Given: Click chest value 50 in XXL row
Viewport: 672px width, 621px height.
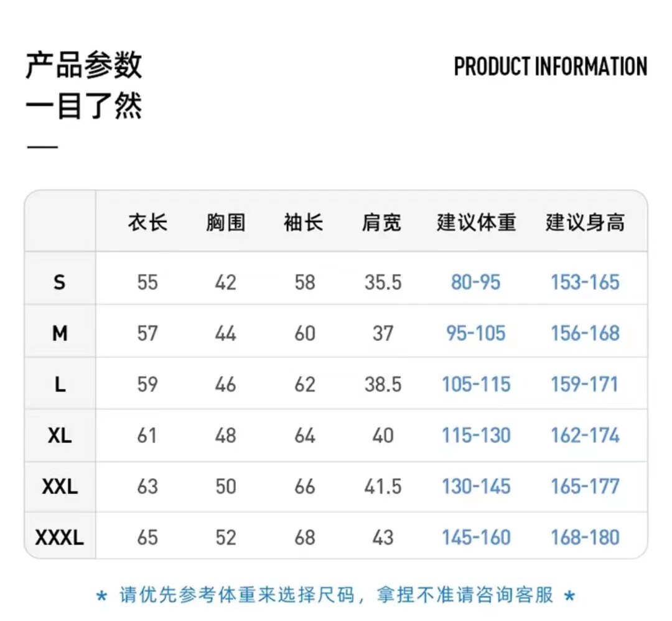Looking at the screenshot, I should (225, 487).
